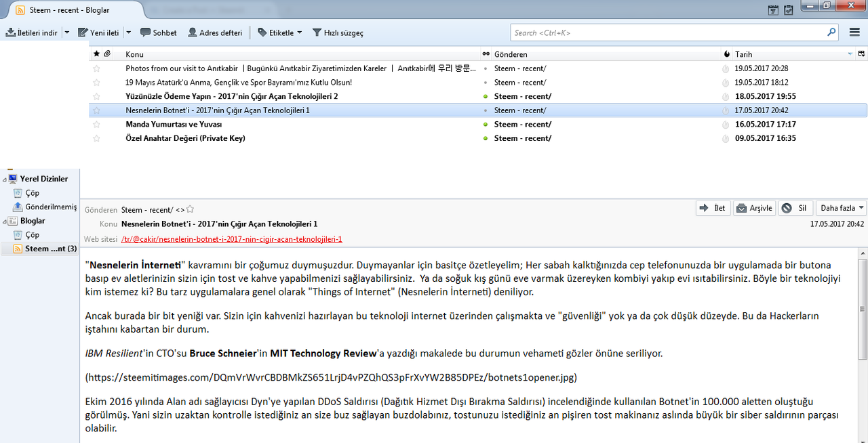This screenshot has height=443, width=868.
Task: Toggle junk on message dated 18.05.2017 19:55
Action: click(726, 96)
